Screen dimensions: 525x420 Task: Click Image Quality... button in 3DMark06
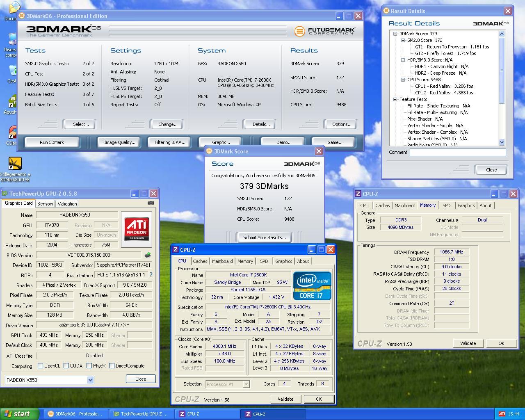point(119,142)
